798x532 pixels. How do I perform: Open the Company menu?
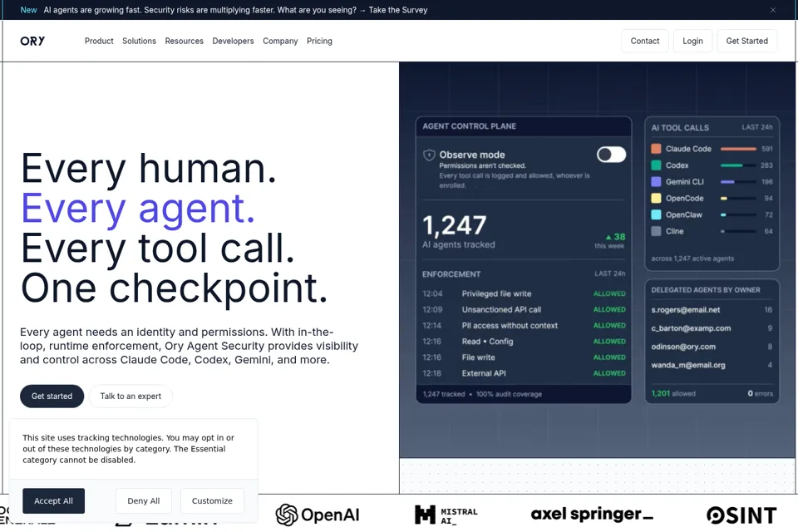(280, 41)
